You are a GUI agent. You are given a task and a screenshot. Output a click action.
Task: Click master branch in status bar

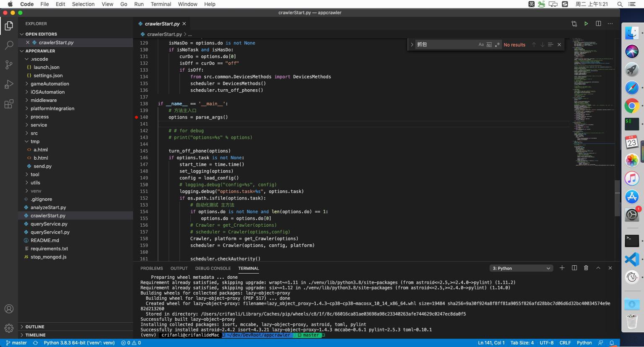click(x=16, y=343)
